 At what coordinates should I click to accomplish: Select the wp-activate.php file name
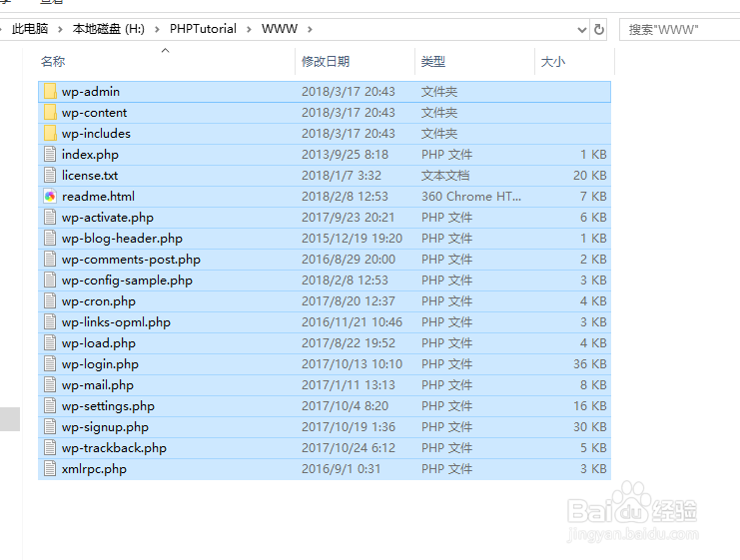click(108, 218)
